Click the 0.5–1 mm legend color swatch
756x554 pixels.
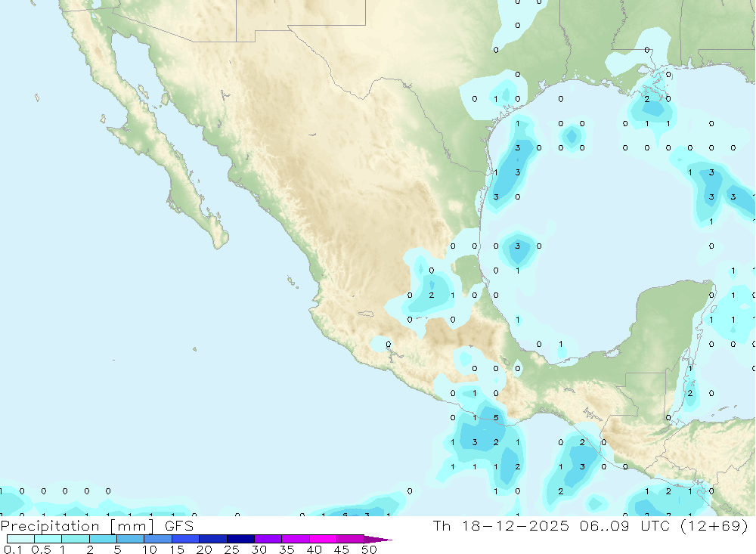pos(48,539)
